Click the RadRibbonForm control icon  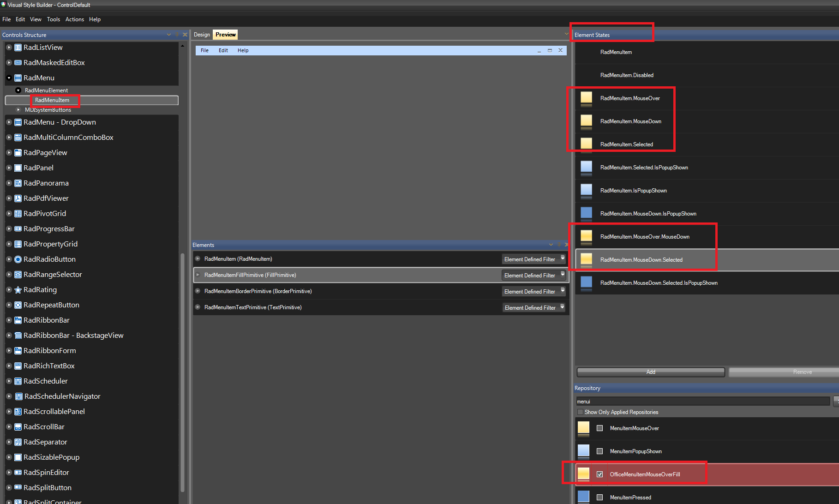18,351
